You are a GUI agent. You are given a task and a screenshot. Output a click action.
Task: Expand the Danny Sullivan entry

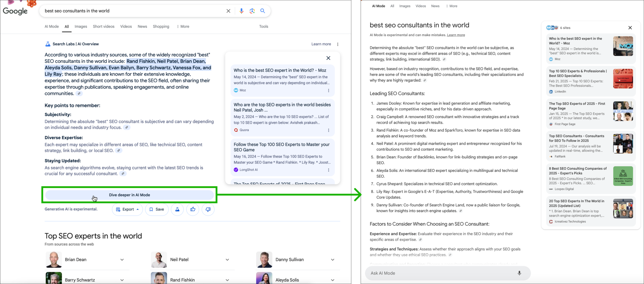click(x=332, y=260)
